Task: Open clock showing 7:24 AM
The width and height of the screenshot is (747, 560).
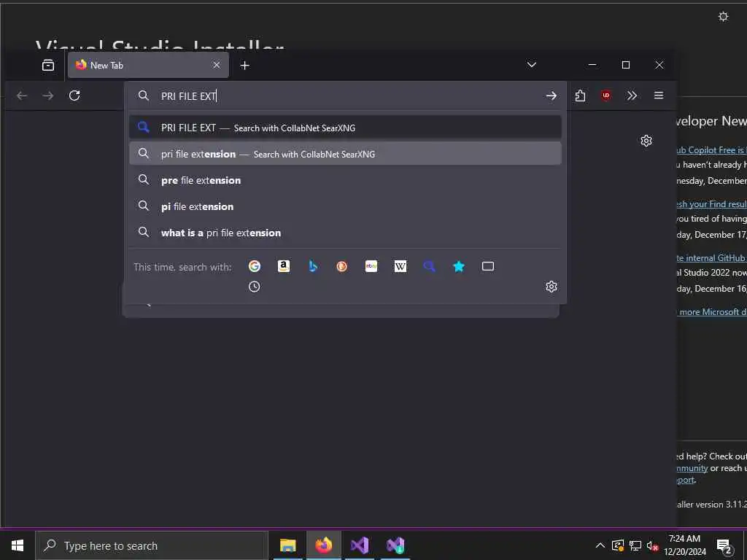Action: click(x=684, y=545)
